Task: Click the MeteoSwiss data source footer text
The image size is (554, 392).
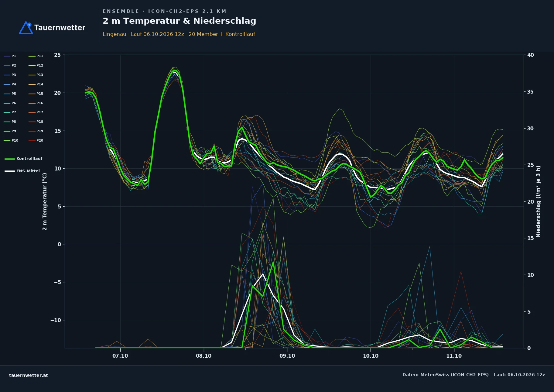Action: click(474, 375)
